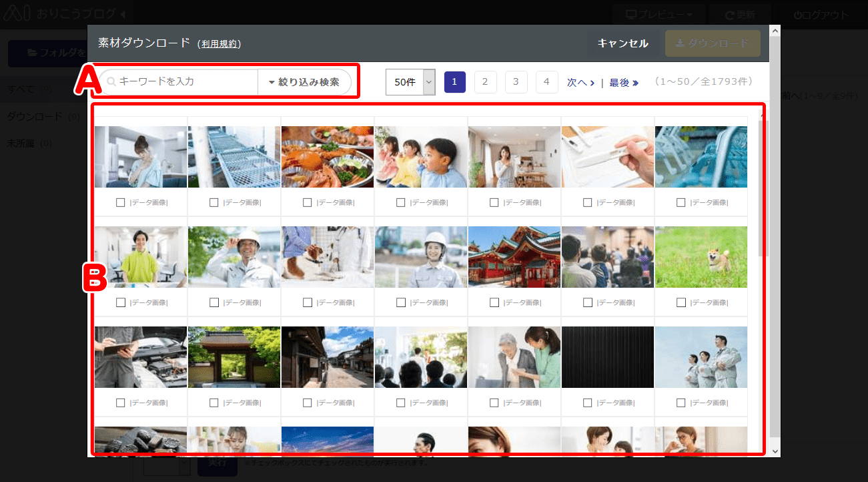Select the saluting worker in white helmet thumbnail
The height and width of the screenshot is (482, 868).
coord(234,257)
